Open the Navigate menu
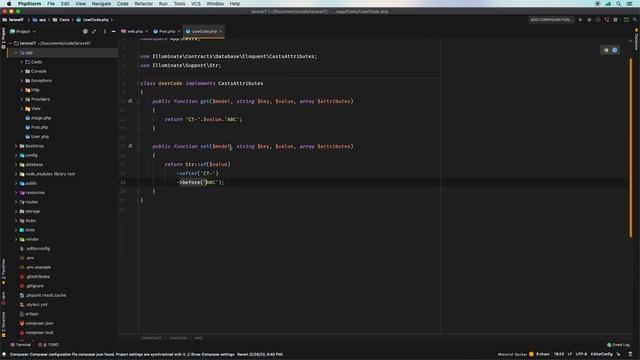 [x=101, y=4]
